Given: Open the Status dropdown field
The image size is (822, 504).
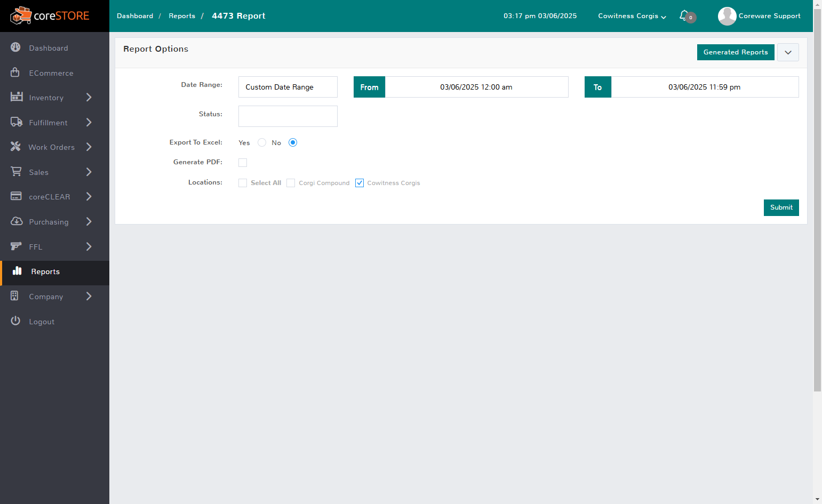Looking at the screenshot, I should coord(288,116).
